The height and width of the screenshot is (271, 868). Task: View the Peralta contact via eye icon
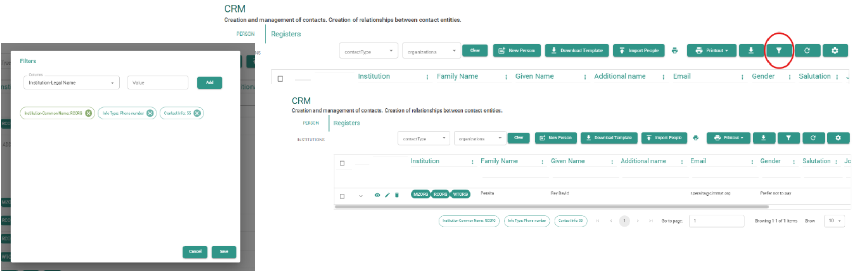click(377, 195)
